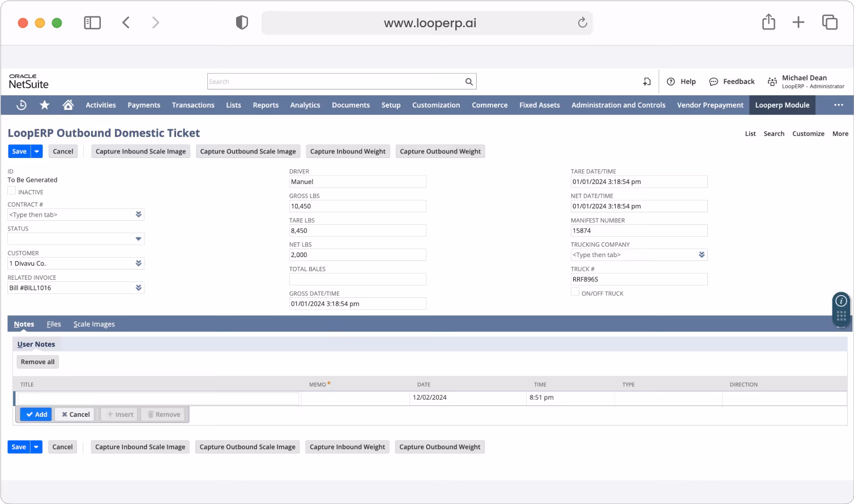The width and height of the screenshot is (854, 504).
Task: Open the Looperp Module menu
Action: (782, 105)
